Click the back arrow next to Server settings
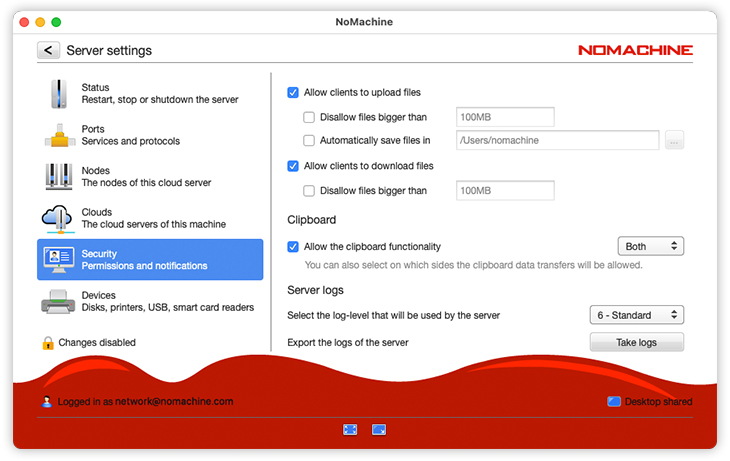This screenshot has width=730, height=461. [48, 50]
